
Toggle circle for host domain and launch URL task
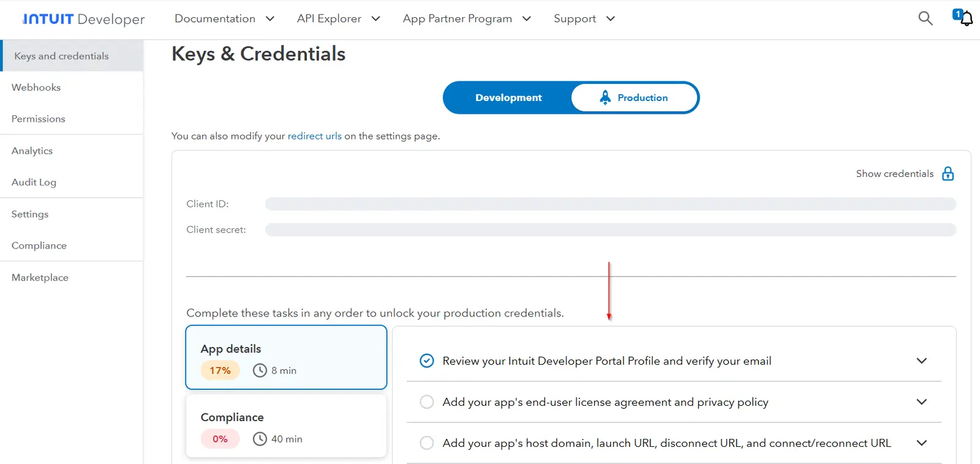427,443
